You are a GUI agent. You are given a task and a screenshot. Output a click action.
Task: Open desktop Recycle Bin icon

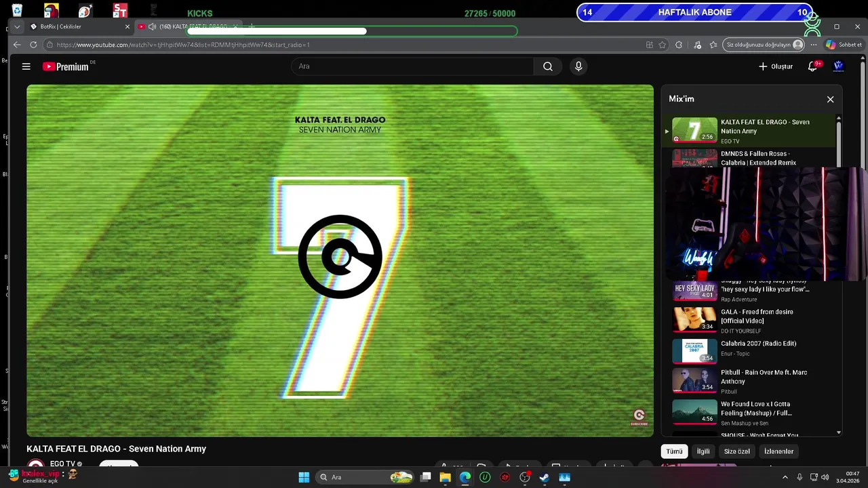(x=17, y=10)
